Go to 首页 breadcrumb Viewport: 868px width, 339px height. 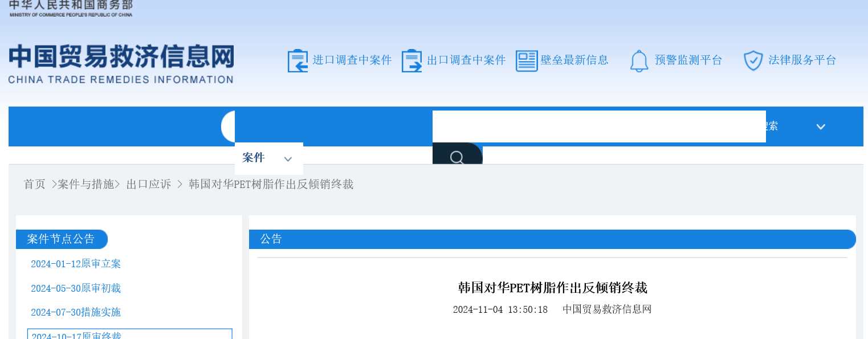pos(34,185)
